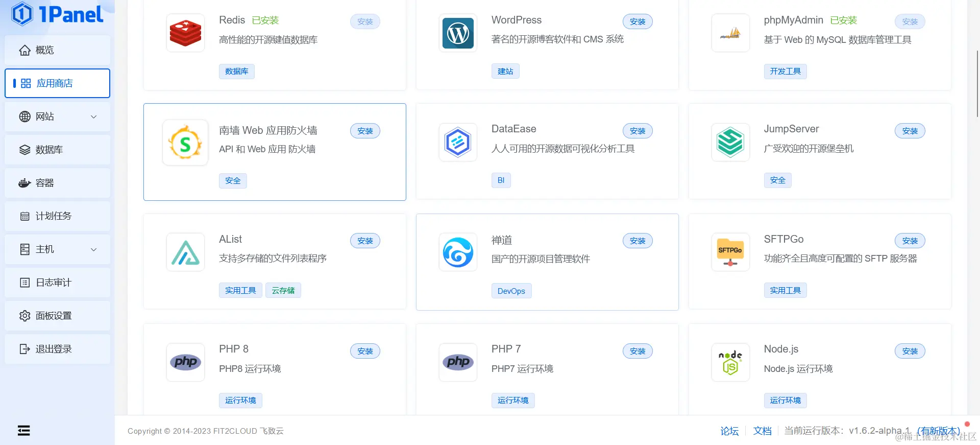Click the JumpServer app title text
Screen dimensions: 980x445
(x=791, y=129)
